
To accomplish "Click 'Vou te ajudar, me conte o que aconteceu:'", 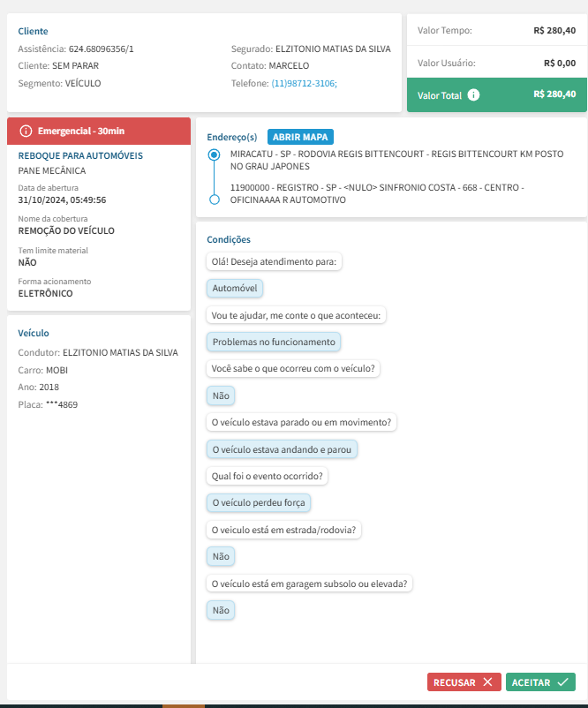I will coord(297,315).
